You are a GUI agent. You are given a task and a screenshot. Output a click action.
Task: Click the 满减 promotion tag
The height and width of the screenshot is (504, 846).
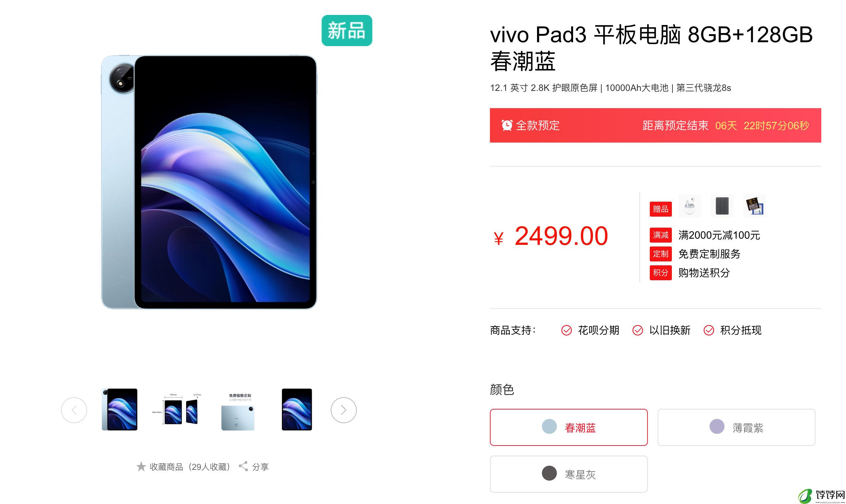(660, 235)
